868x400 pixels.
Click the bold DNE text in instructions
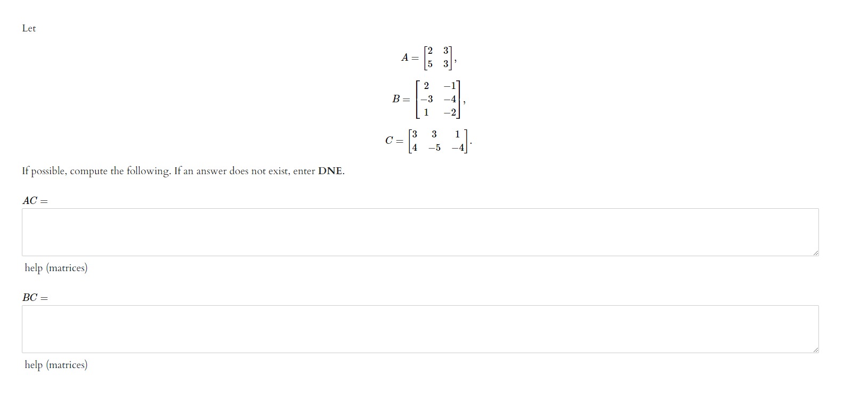[x=329, y=172]
